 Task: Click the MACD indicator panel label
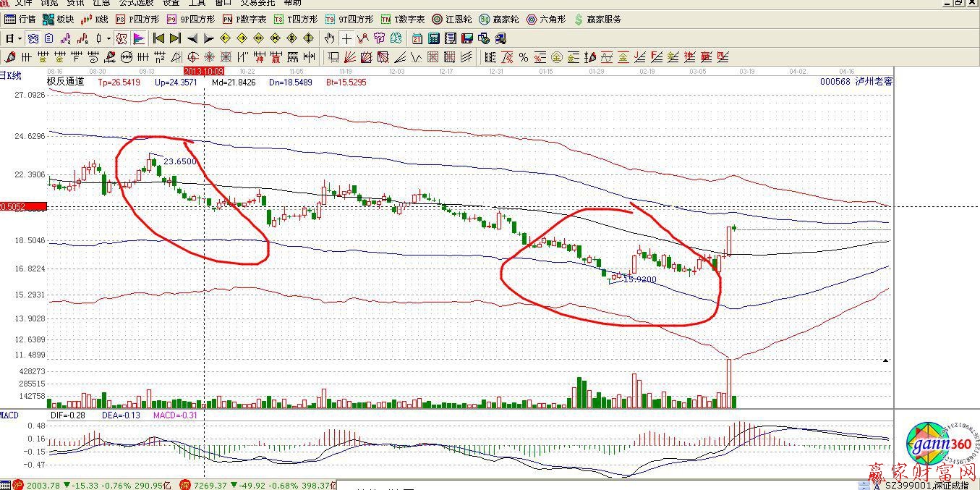[x=9, y=415]
